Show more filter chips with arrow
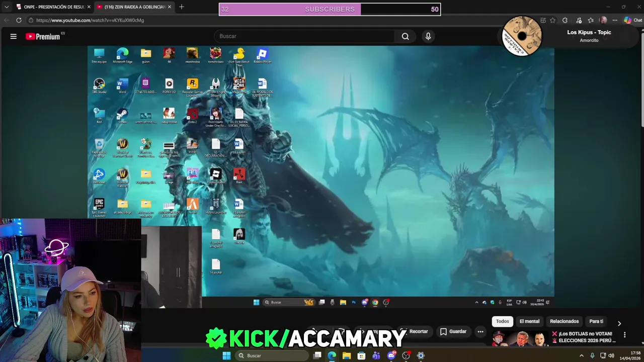Viewport: 644px width, 362px height. pyautogui.click(x=619, y=323)
